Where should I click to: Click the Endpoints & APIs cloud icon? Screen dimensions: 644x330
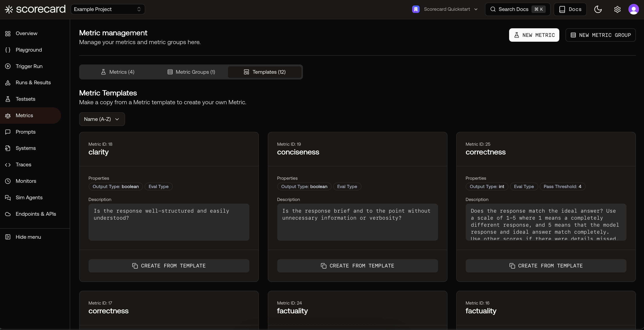[x=8, y=214]
